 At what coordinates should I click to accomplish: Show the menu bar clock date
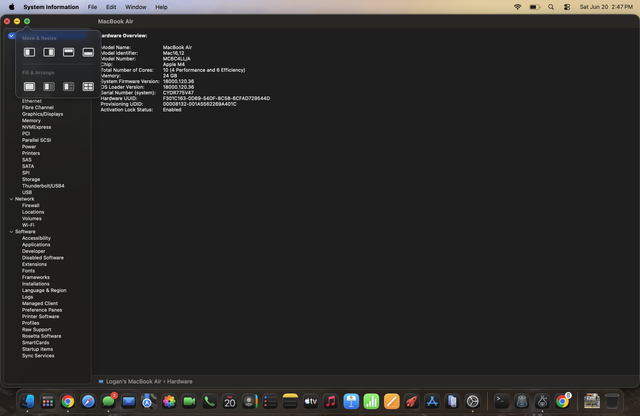pos(606,7)
